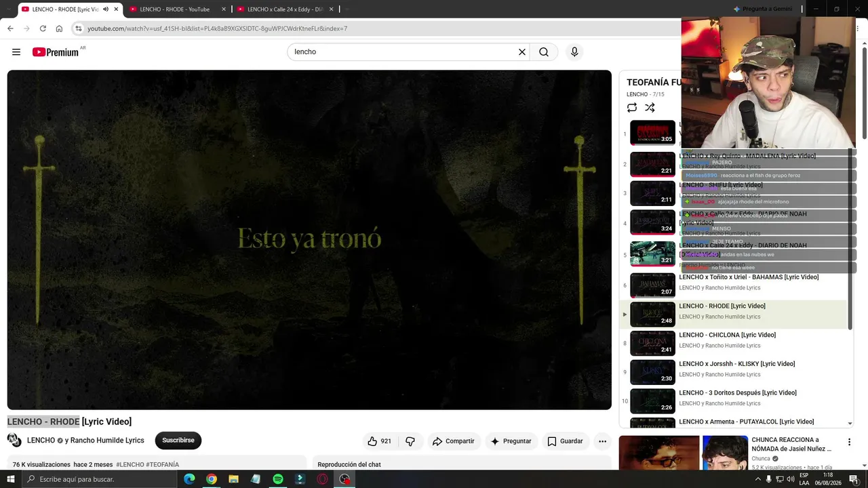
Task: Clear the search box text with X
Action: 522,52
